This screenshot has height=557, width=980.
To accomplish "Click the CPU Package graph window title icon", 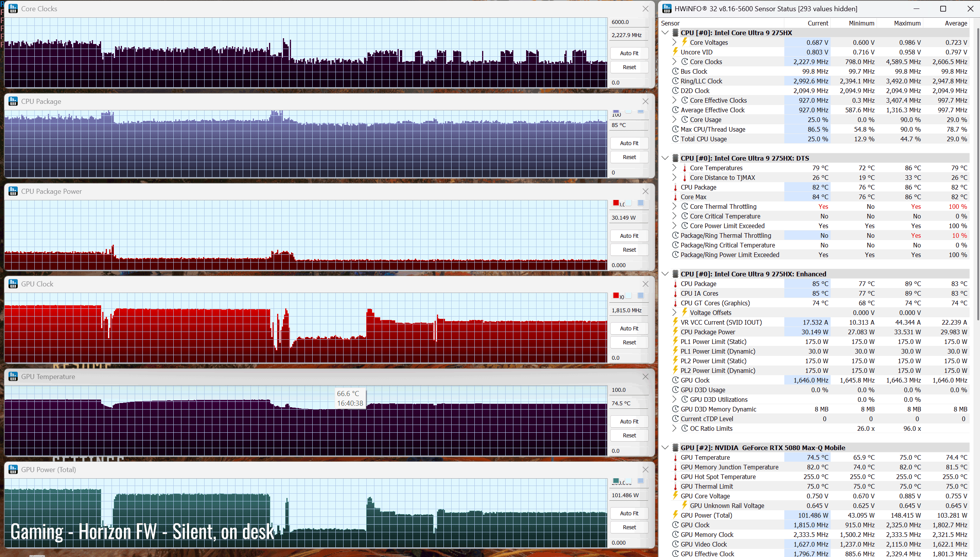I will [x=13, y=101].
